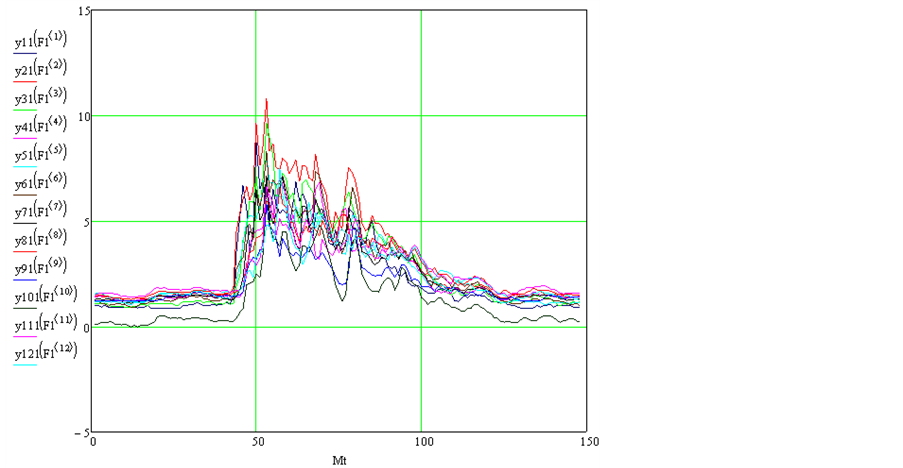Click the cyan line swatch under y121 legend
The height and width of the screenshot is (468, 903).
26,367
